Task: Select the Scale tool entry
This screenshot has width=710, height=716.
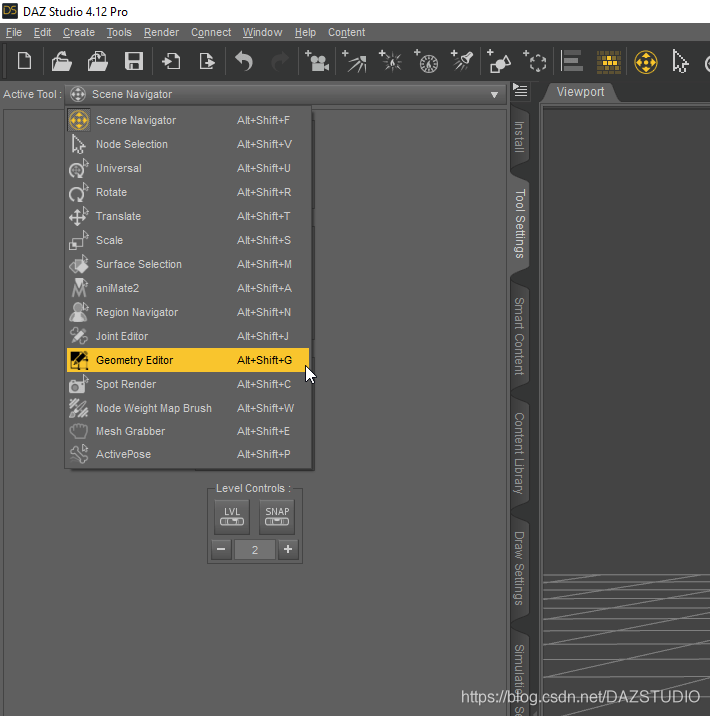Action: (188, 240)
